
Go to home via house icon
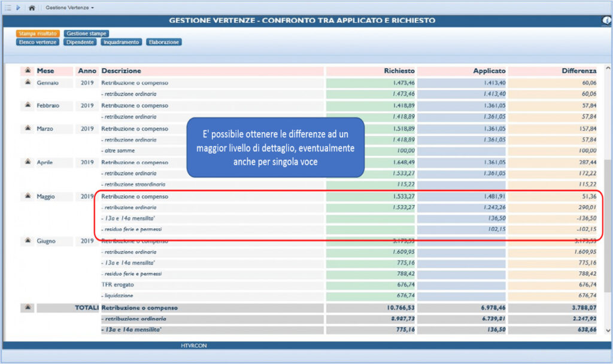32,7
